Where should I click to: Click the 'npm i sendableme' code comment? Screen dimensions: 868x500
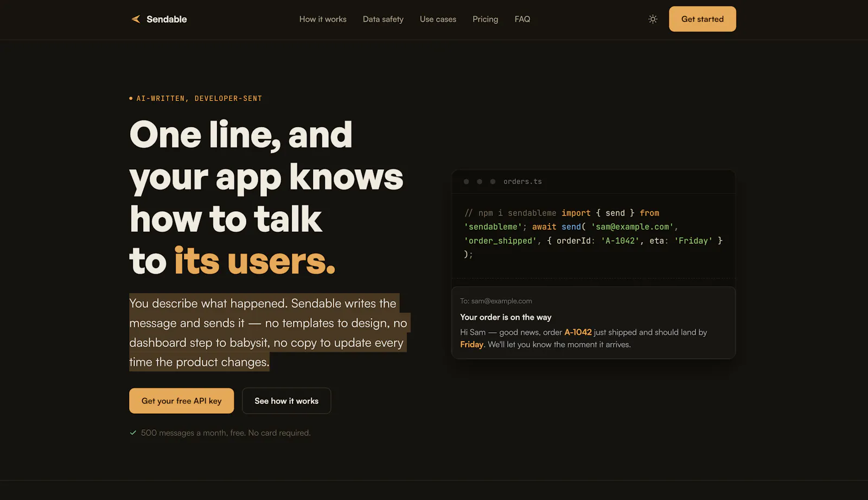tap(510, 213)
